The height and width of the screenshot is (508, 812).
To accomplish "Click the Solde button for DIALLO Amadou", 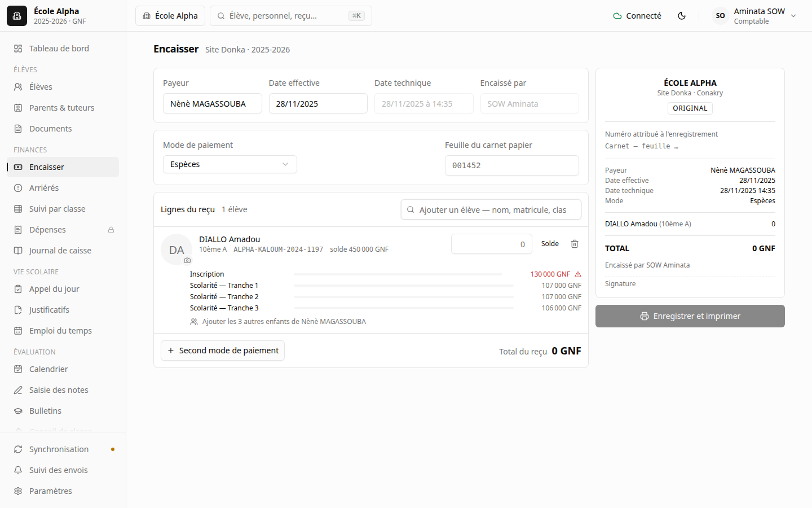I will tap(550, 244).
